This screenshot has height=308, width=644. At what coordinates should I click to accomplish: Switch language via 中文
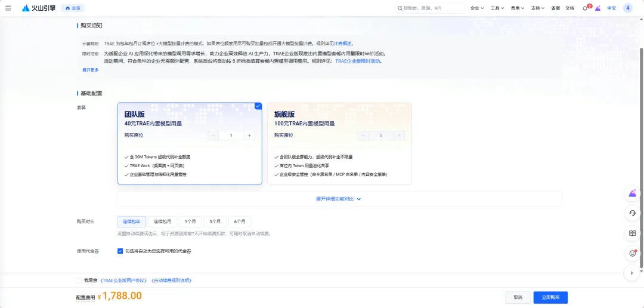coord(612,8)
